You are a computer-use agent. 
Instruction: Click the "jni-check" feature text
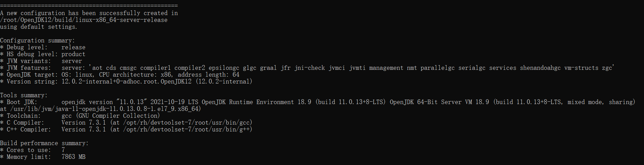coord(310,68)
